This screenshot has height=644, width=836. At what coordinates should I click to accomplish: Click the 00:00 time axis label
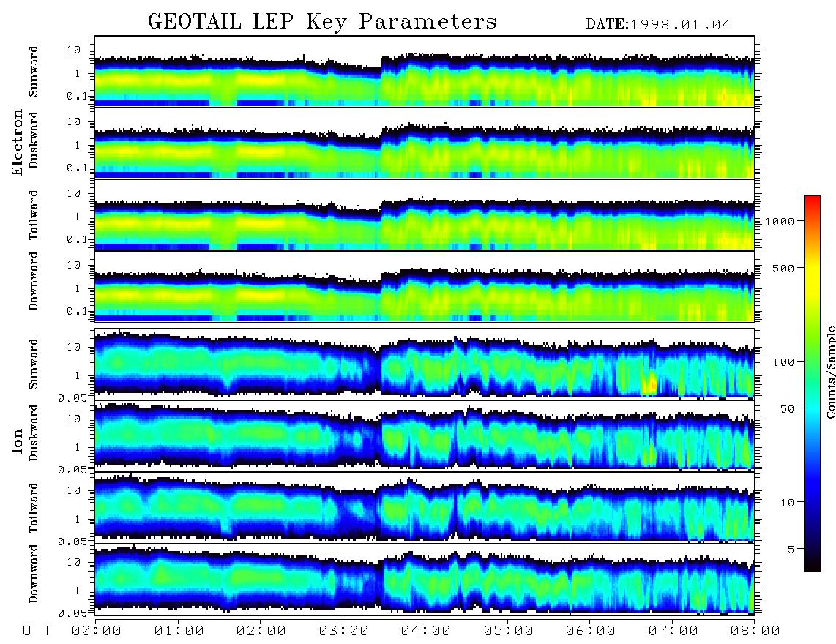97,631
